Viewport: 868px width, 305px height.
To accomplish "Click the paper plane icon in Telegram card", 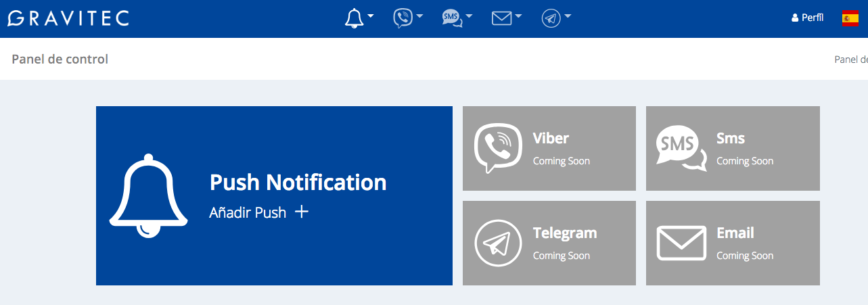I will click(498, 243).
